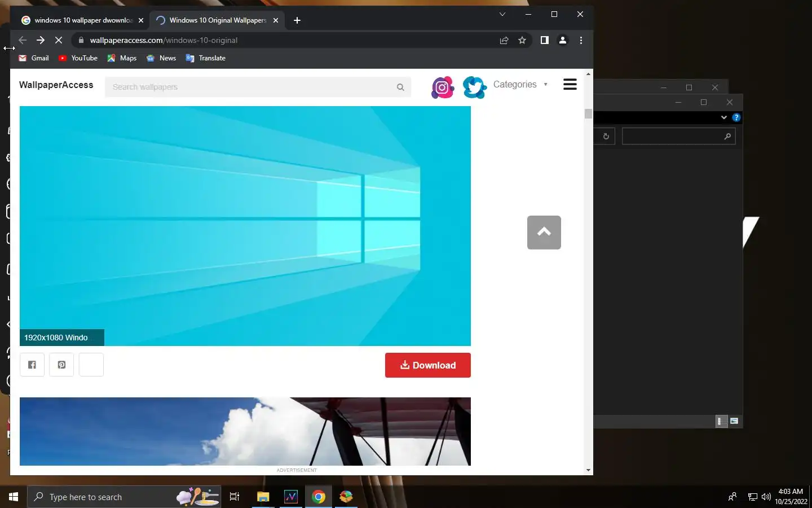Open Chrome profile icon
This screenshot has width=812, height=508.
(x=563, y=40)
